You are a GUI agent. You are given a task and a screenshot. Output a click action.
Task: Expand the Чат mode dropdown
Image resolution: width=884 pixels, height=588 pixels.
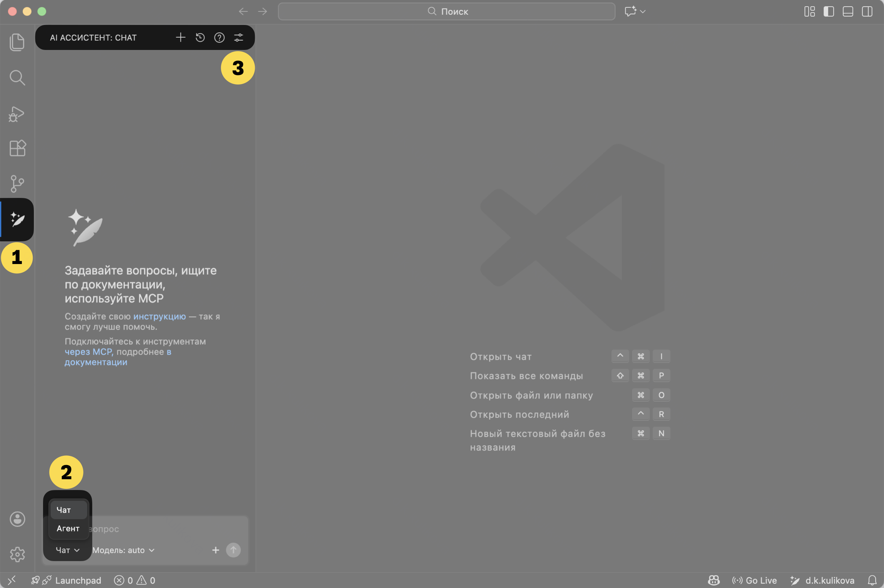tap(68, 550)
